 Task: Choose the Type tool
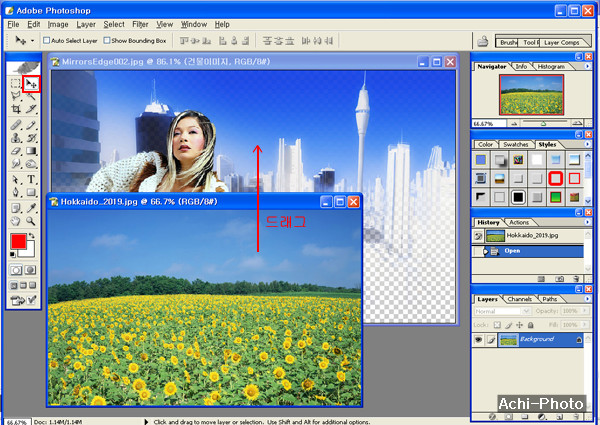pyautogui.click(x=31, y=180)
